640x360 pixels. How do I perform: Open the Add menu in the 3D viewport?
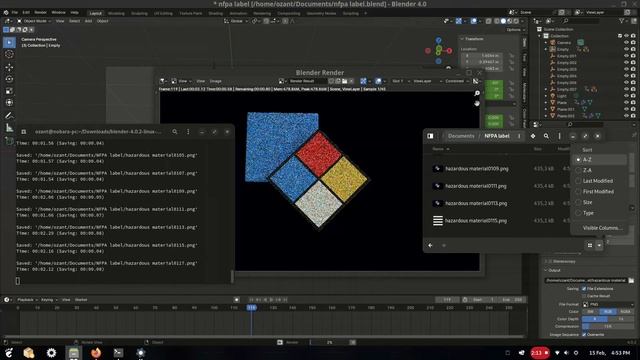coord(88,21)
